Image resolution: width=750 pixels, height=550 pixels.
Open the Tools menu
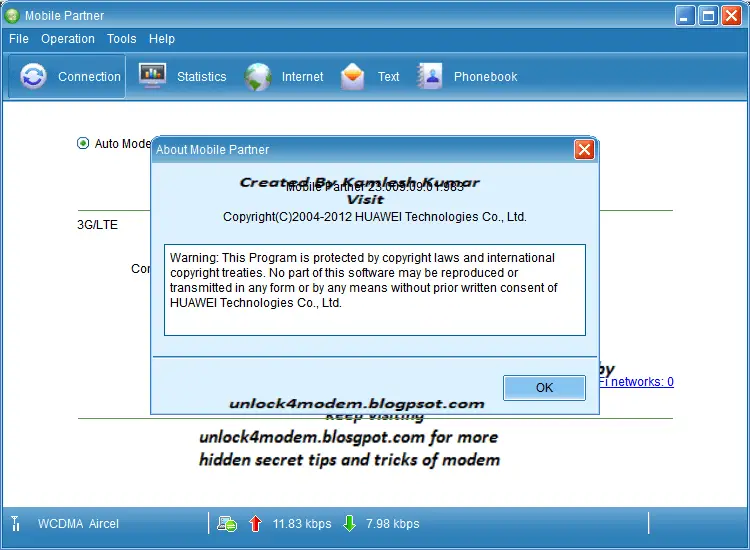tap(121, 39)
